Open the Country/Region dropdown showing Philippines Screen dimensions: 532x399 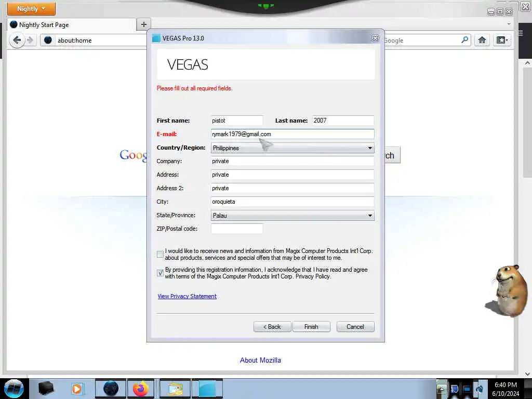coord(292,148)
